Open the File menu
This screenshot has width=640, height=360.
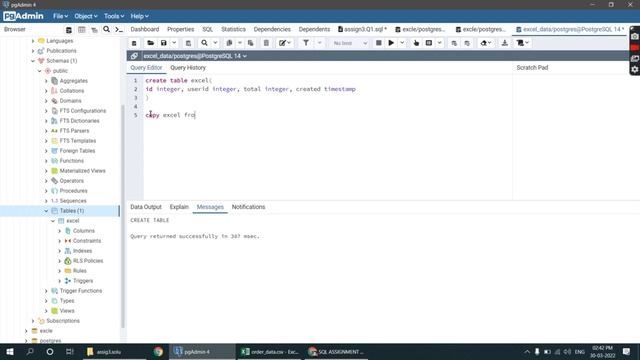[60, 16]
